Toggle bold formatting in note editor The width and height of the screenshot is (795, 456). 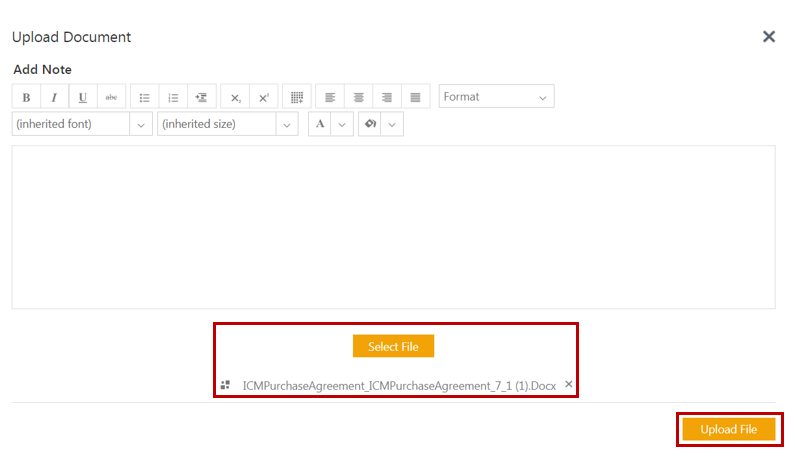pyautogui.click(x=26, y=97)
